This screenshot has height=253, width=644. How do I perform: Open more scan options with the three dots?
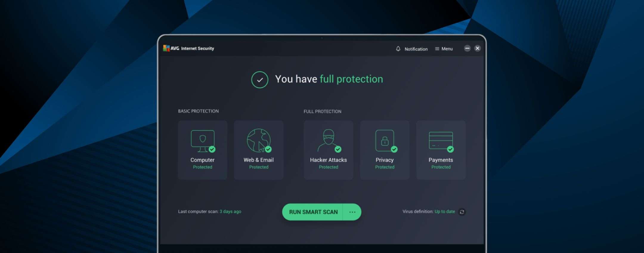(352, 212)
